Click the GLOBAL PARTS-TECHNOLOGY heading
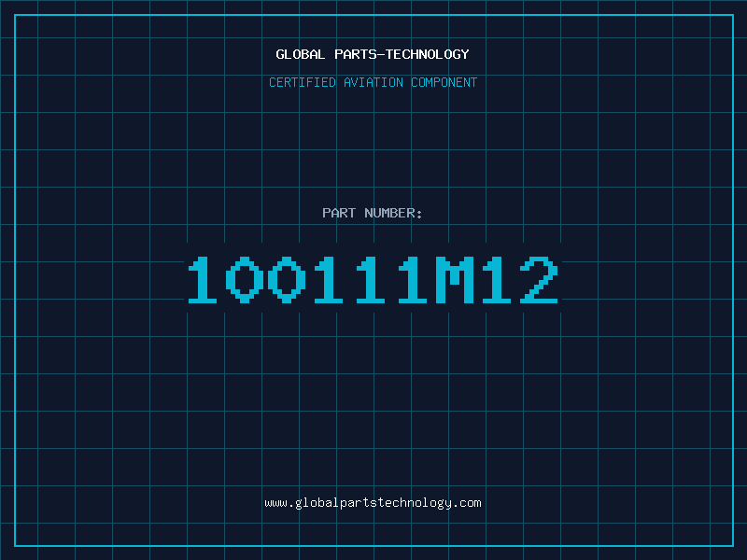Viewport: 747px width, 560px height. click(x=373, y=54)
